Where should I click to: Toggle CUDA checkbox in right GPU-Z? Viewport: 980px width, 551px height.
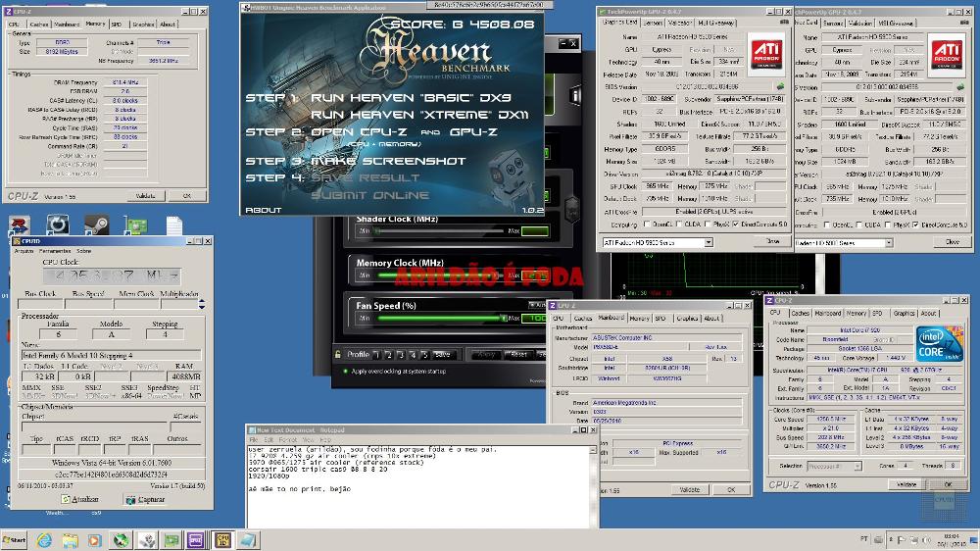pyautogui.click(x=859, y=225)
